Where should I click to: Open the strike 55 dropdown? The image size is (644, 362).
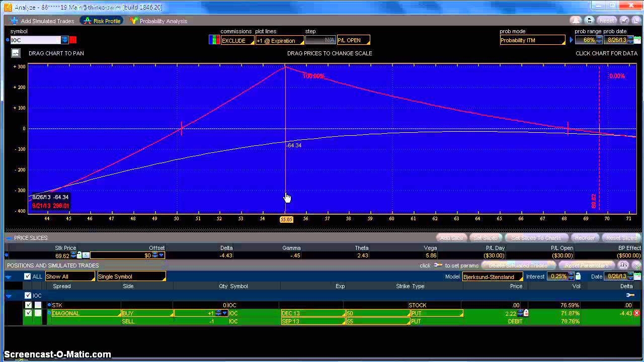[x=377, y=321]
